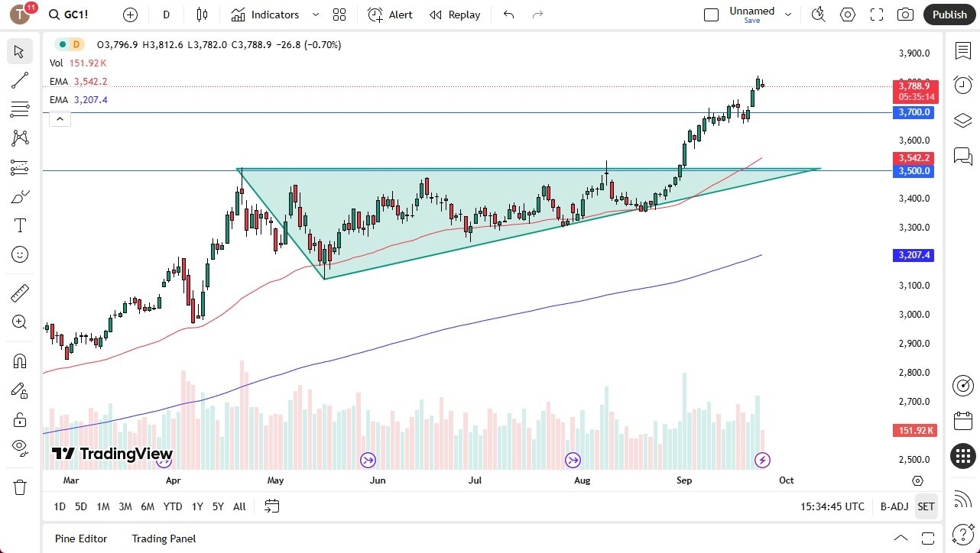The image size is (980, 553).
Task: Switch to the Pine Editor tab
Action: [80, 538]
